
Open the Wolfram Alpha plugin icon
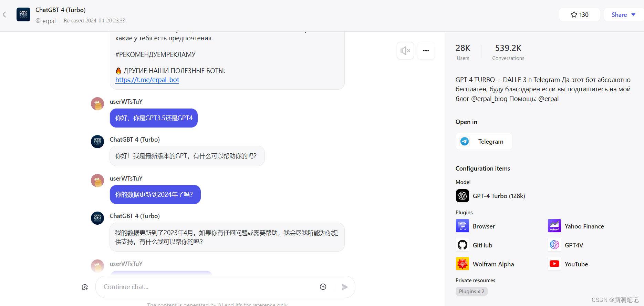pos(463,264)
